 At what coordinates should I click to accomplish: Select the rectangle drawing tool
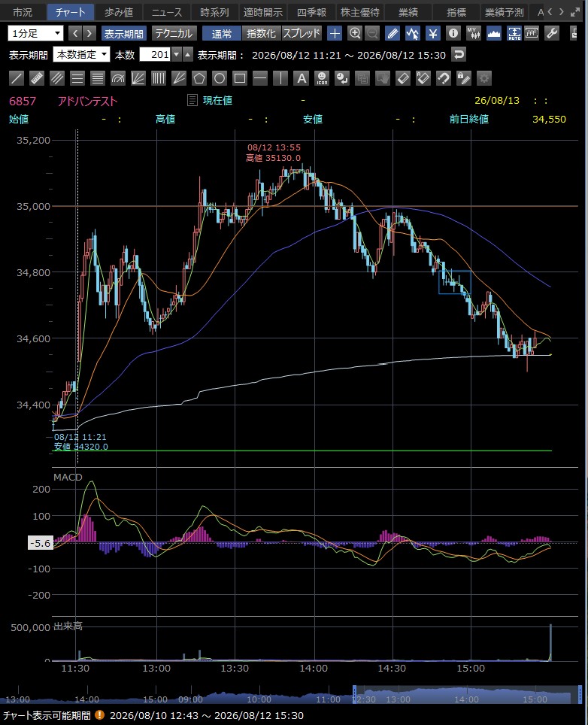240,78
